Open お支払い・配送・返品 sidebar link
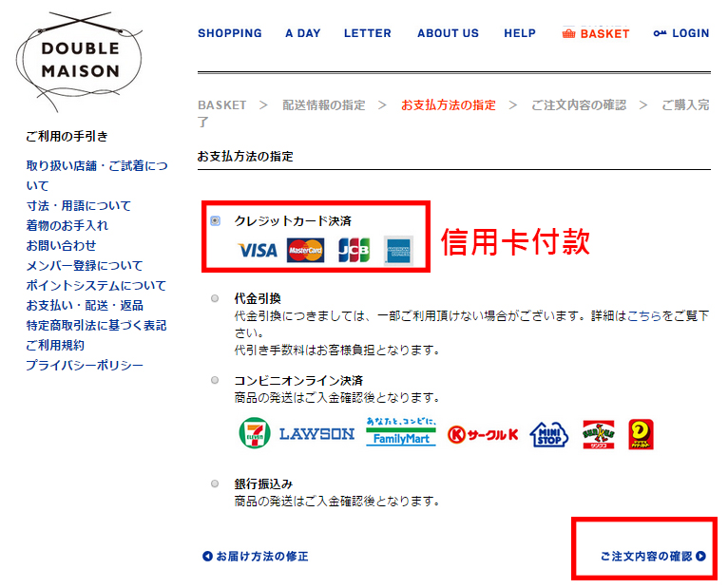Screen dimensions: 728x588 (x=85, y=305)
